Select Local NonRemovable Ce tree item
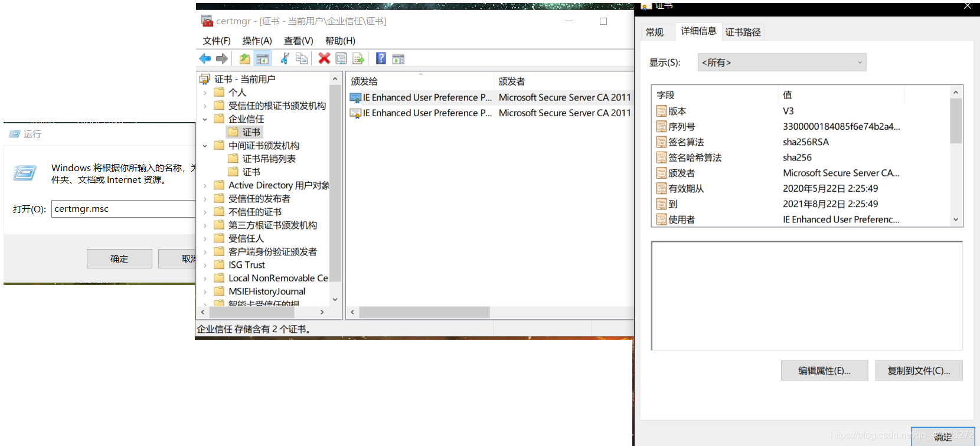Screen dimensions: 980x446 click(x=271, y=278)
